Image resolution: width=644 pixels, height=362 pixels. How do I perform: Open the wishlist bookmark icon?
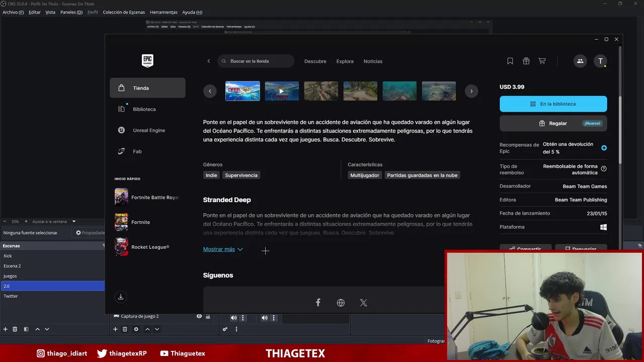510,61
